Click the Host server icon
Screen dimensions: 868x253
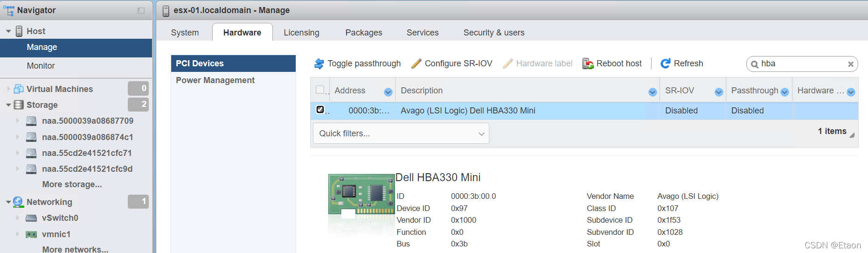tap(19, 31)
